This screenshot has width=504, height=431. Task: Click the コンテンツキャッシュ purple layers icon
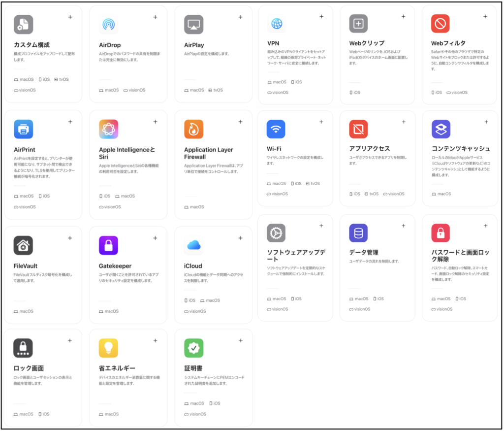(441, 129)
